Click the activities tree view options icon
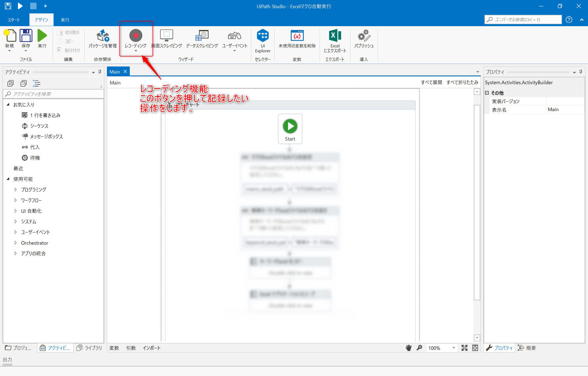588x376 pixels. click(36, 83)
